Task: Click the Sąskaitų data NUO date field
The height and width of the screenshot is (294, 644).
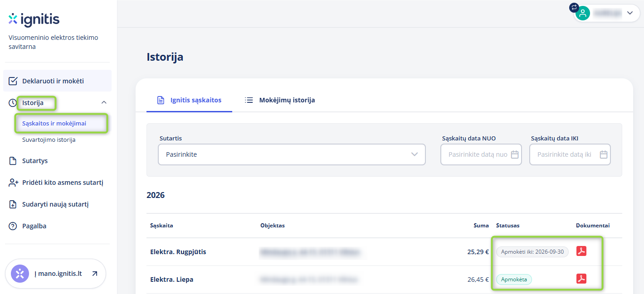Action: tap(481, 154)
